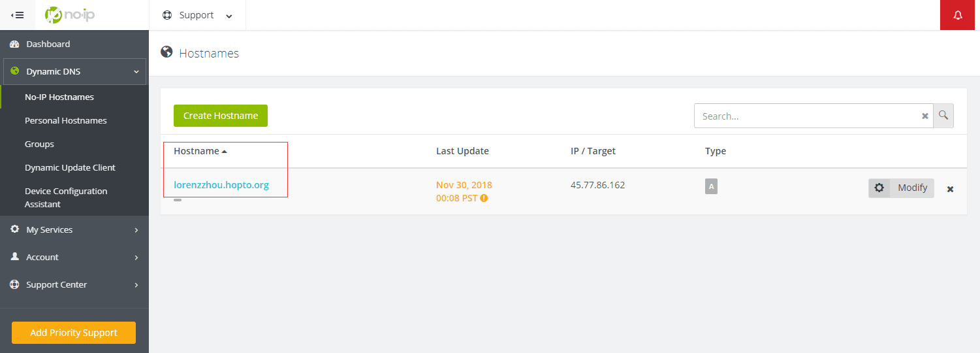Open notifications via the red bell icon
980x353 pixels.
click(958, 15)
